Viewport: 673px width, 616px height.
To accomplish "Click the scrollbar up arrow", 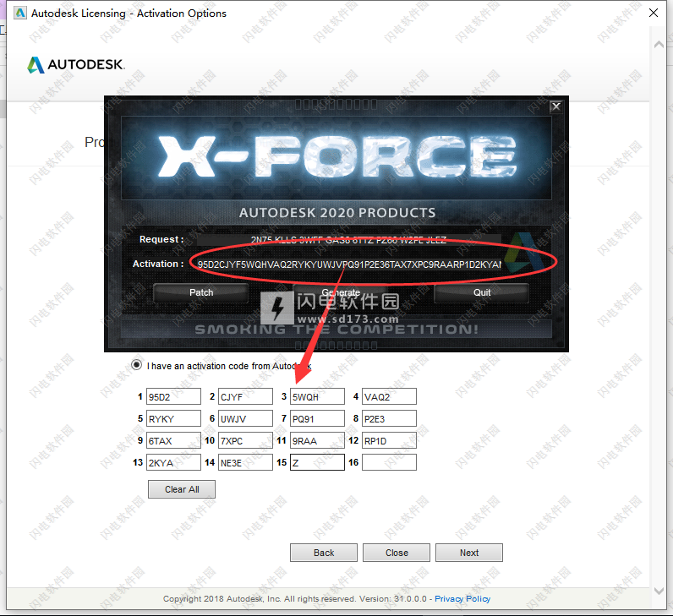I will click(x=659, y=44).
